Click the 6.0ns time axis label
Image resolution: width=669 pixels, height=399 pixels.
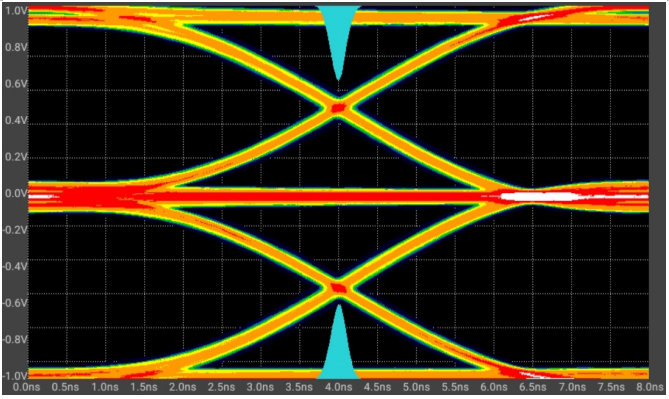tap(494, 387)
